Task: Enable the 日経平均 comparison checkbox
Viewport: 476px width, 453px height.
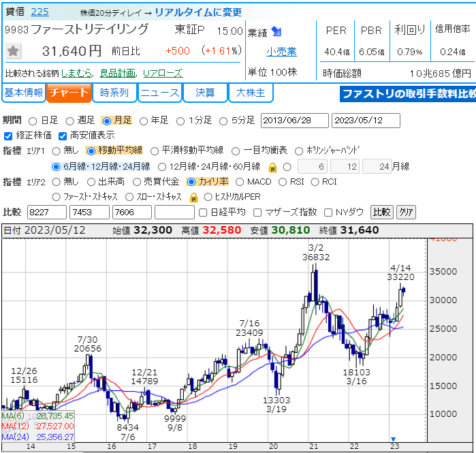Action: click(x=203, y=213)
